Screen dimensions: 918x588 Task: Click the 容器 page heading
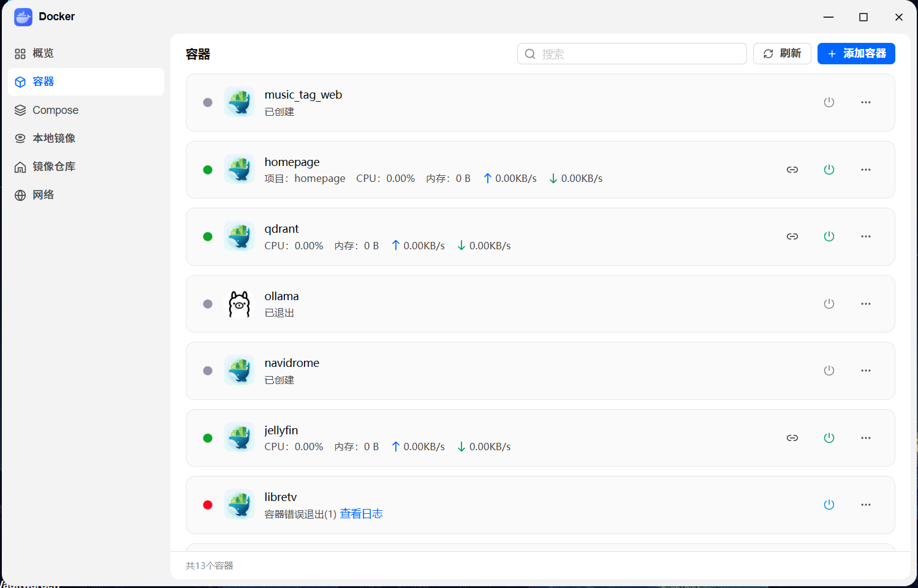click(x=198, y=55)
